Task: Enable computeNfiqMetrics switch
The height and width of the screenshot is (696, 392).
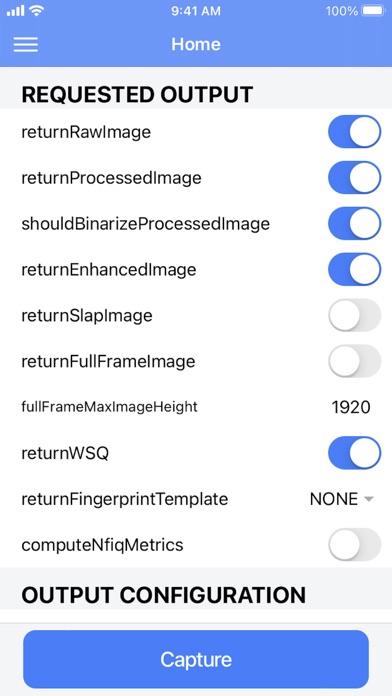Action: 354,545
